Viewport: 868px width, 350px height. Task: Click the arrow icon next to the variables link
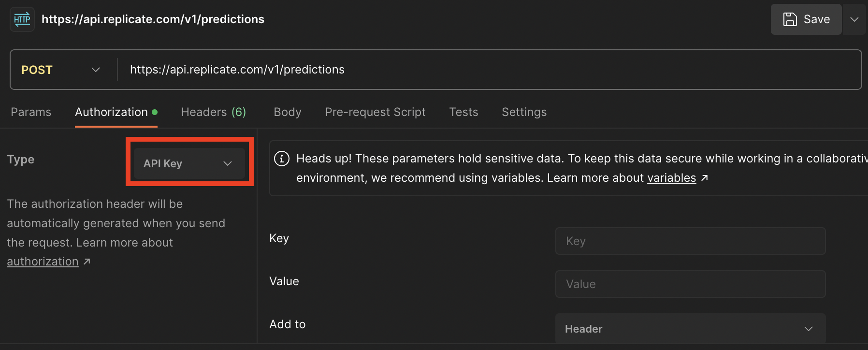coord(705,178)
